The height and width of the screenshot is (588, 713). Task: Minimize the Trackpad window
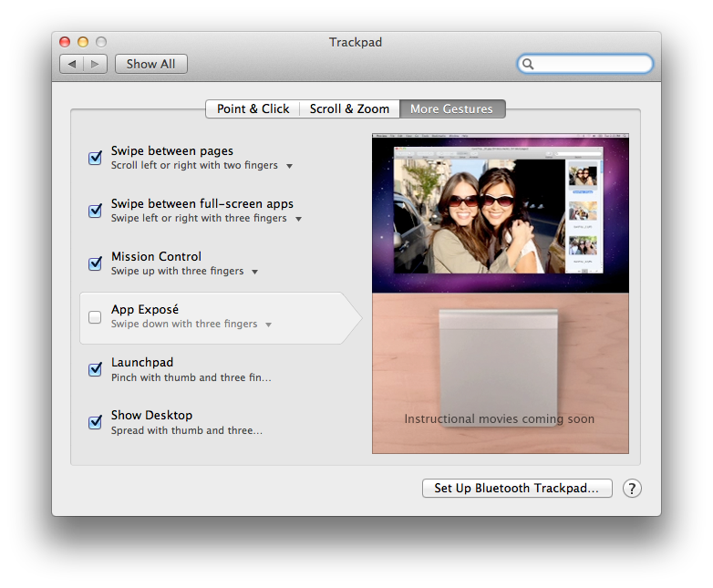(x=83, y=42)
